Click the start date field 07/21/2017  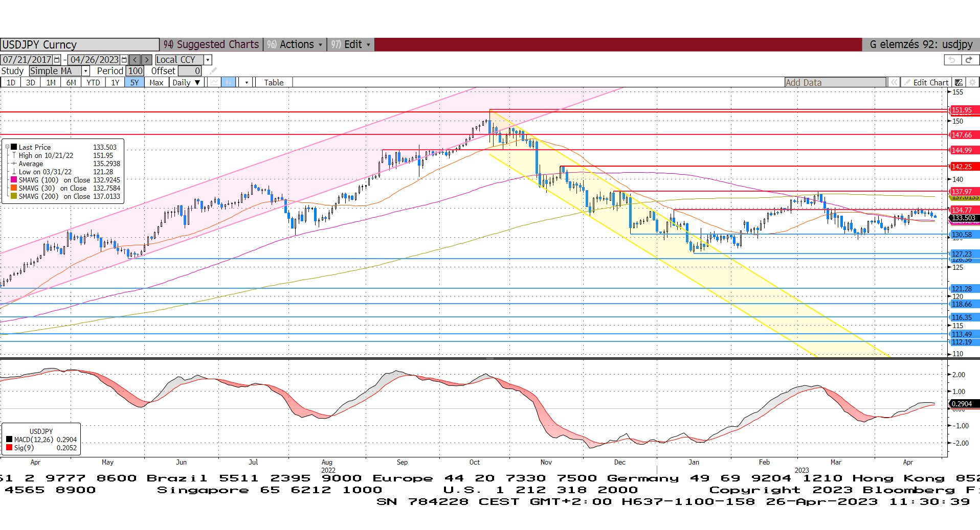[27, 60]
